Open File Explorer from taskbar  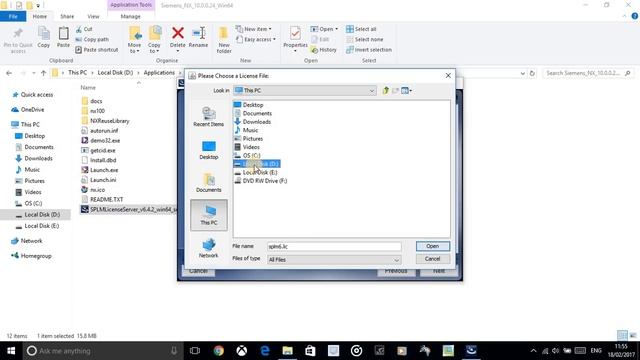288,351
